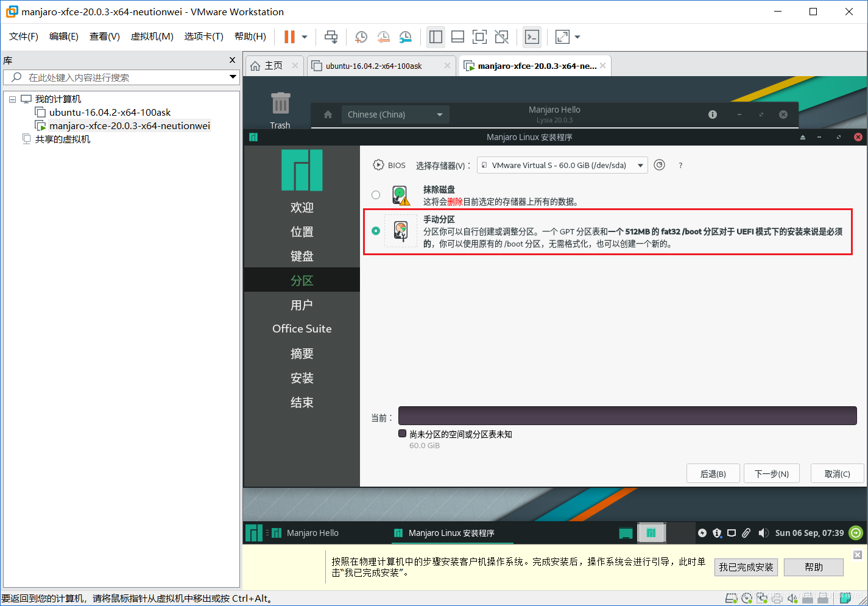This screenshot has height=606, width=868.
Task: Click the unpartitioned space color swatch
Action: 402,434
